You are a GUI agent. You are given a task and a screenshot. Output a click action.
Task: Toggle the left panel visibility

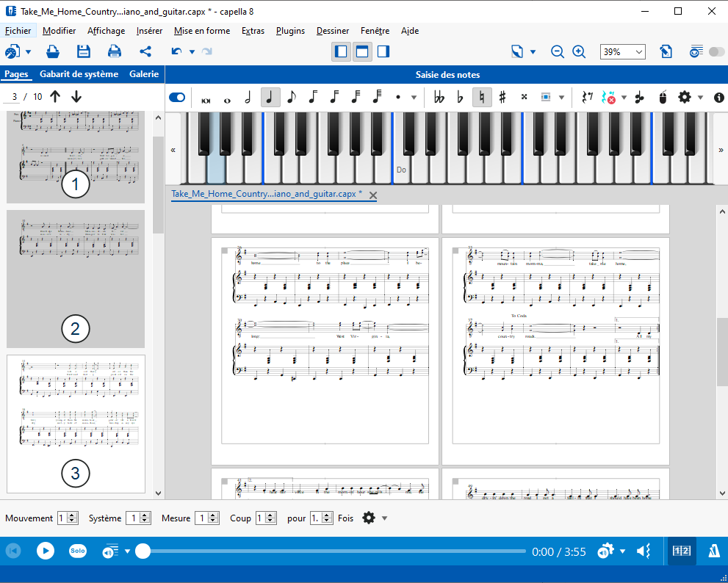point(342,51)
